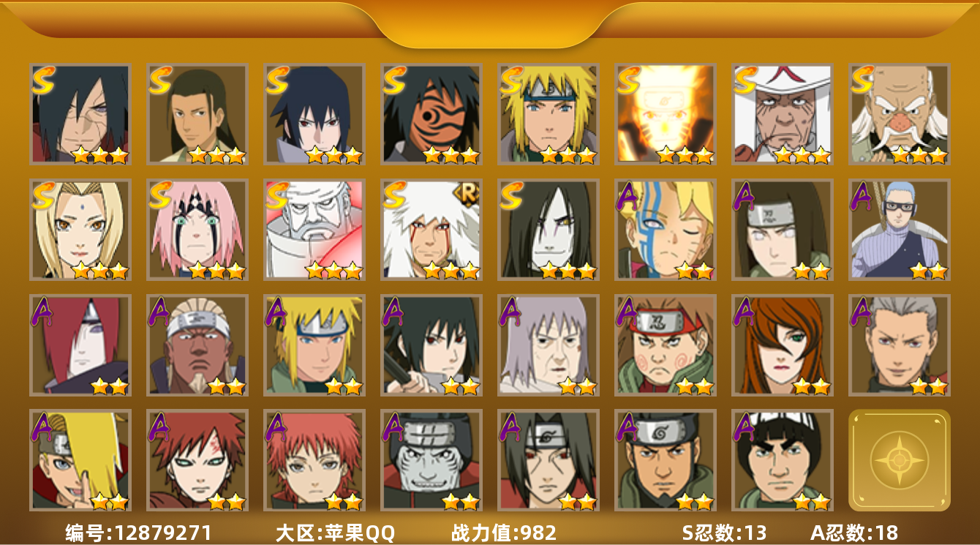Open the pale long black-haired snake-eyed ninja
980x545 pixels.
549,230
